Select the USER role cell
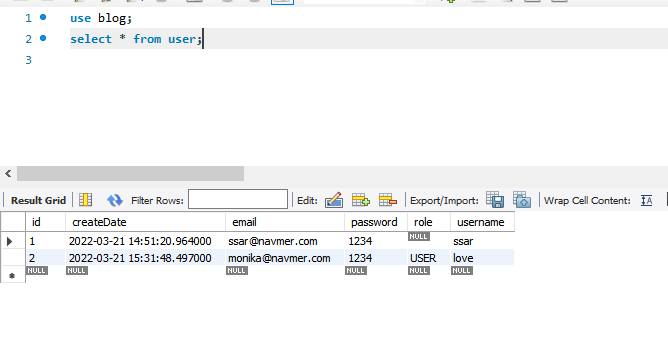The width and height of the screenshot is (668, 361). click(429, 258)
